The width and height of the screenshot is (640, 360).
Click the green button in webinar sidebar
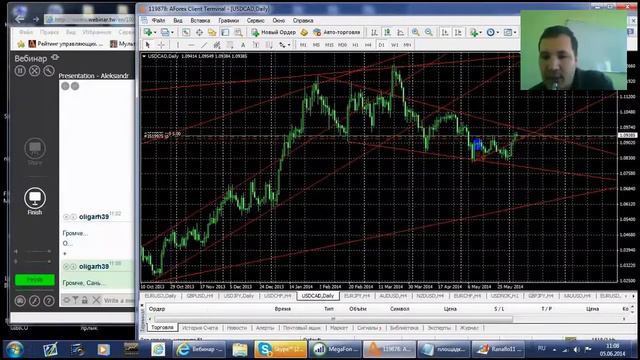point(35,280)
